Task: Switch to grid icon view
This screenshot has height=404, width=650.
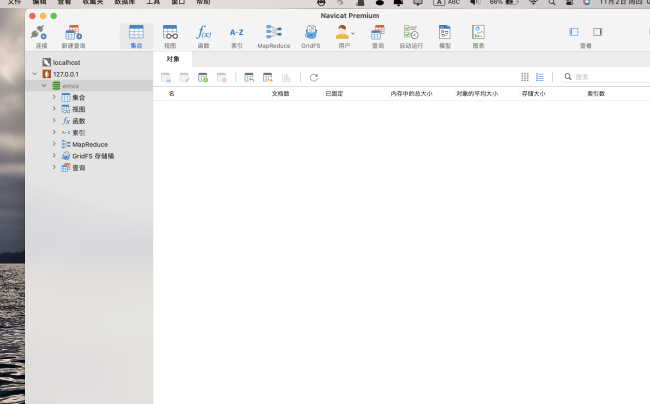Action: (525, 77)
